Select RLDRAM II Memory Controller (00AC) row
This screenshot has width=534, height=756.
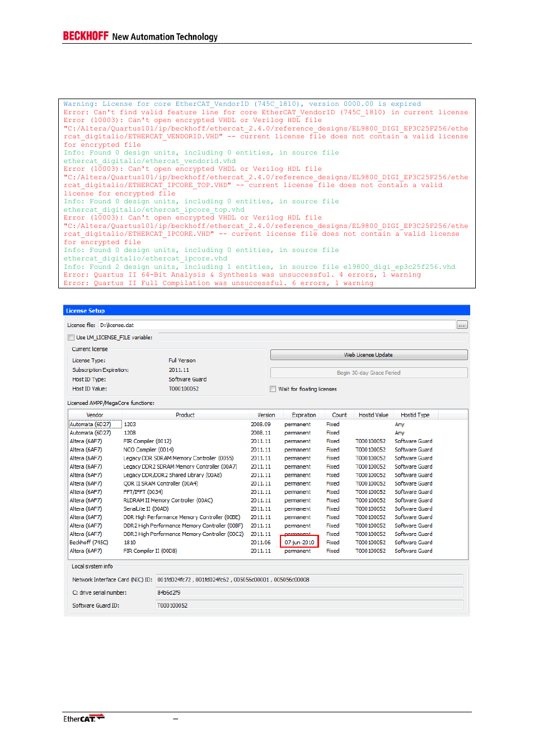[x=268, y=501]
